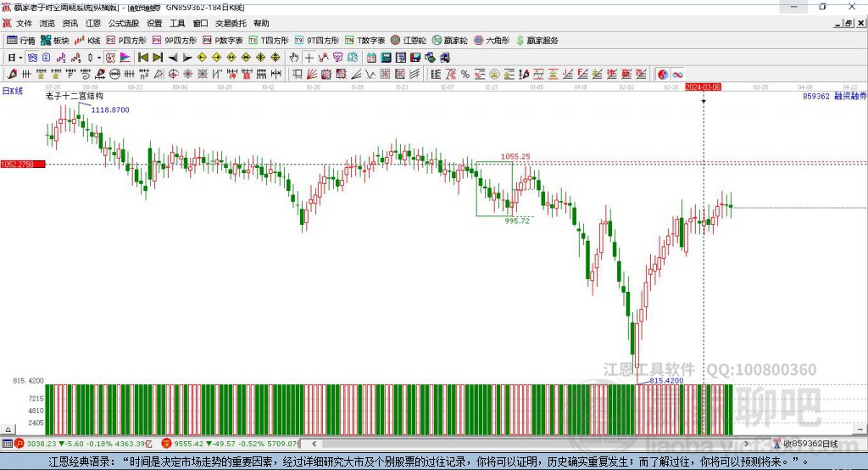Click the 行情 market quotes toolbar button

coord(21,40)
